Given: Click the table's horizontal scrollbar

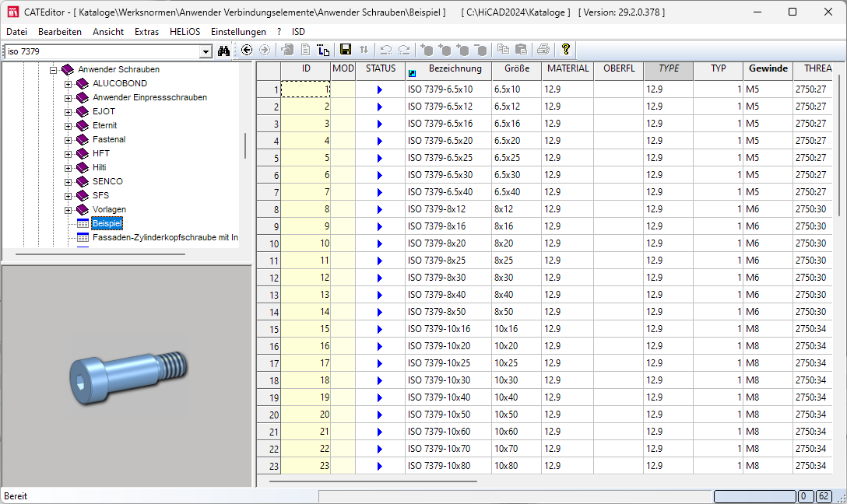Looking at the screenshot, I should click(372, 481).
